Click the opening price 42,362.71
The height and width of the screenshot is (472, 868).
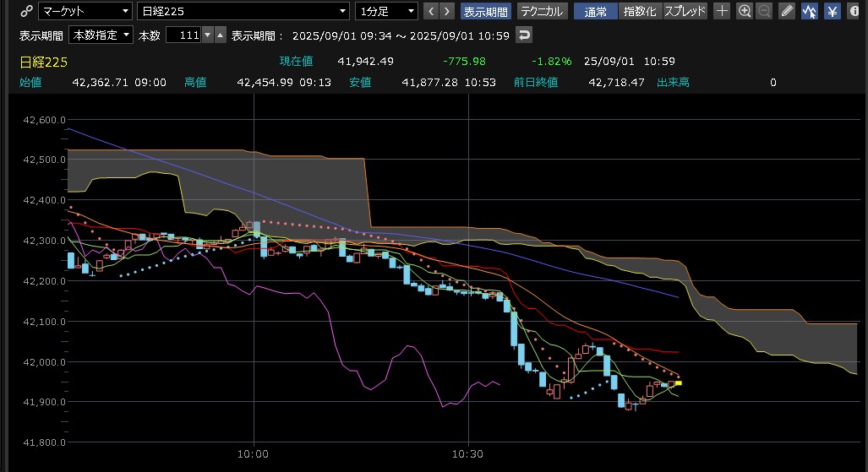[x=101, y=83]
